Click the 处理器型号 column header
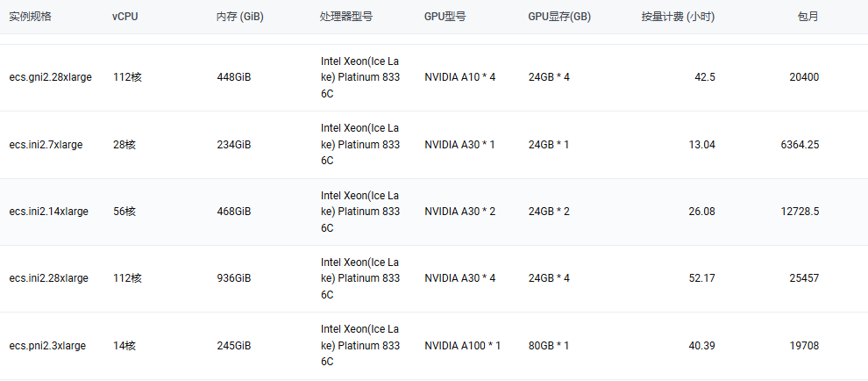Screen dimensions: 868x381 tap(346, 17)
